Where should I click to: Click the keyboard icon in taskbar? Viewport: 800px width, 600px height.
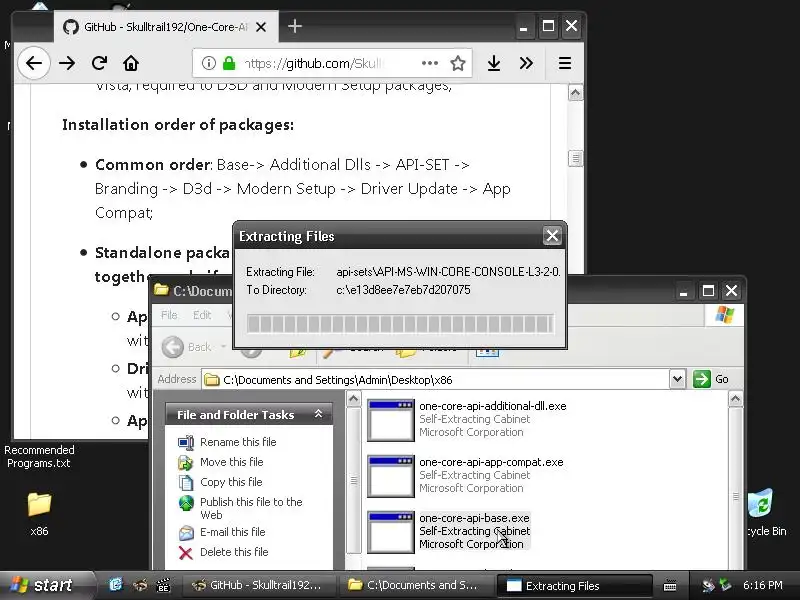(670, 586)
